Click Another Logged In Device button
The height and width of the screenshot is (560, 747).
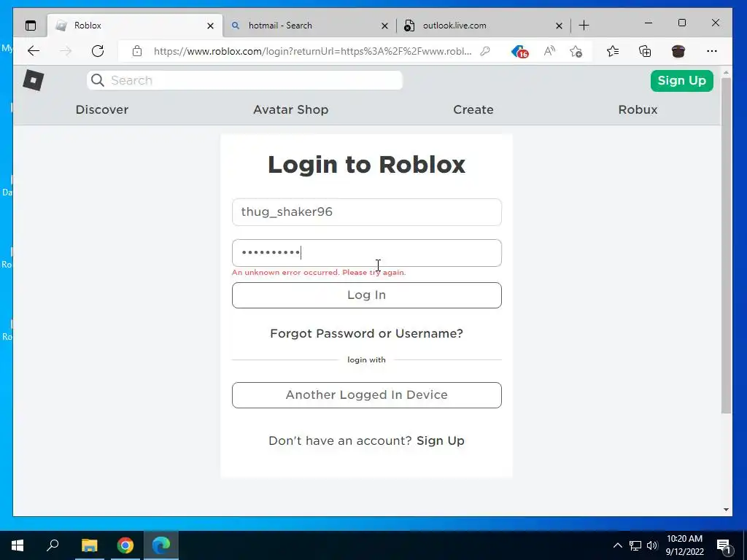(x=366, y=394)
